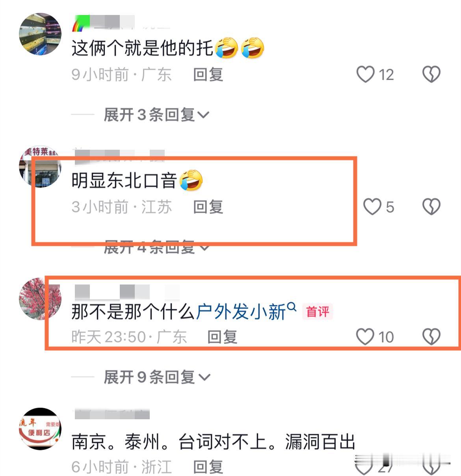
Task: Open 流年便利店 avatar profile
Action: pyautogui.click(x=40, y=429)
